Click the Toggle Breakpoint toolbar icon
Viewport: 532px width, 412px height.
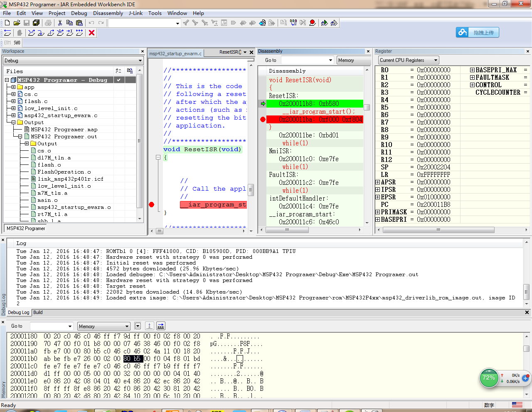[312, 23]
